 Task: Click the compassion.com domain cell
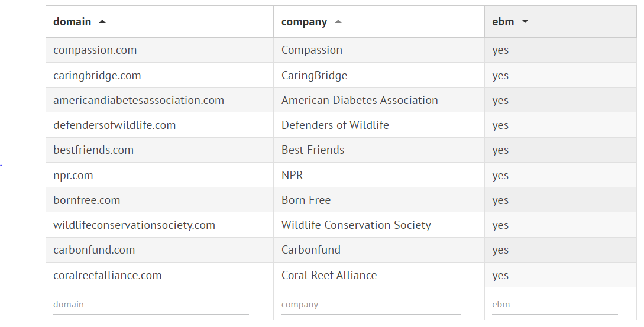pyautogui.click(x=95, y=50)
